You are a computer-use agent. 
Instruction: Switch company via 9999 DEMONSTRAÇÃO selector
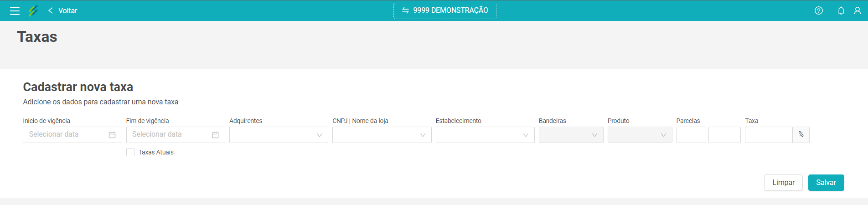tap(445, 10)
